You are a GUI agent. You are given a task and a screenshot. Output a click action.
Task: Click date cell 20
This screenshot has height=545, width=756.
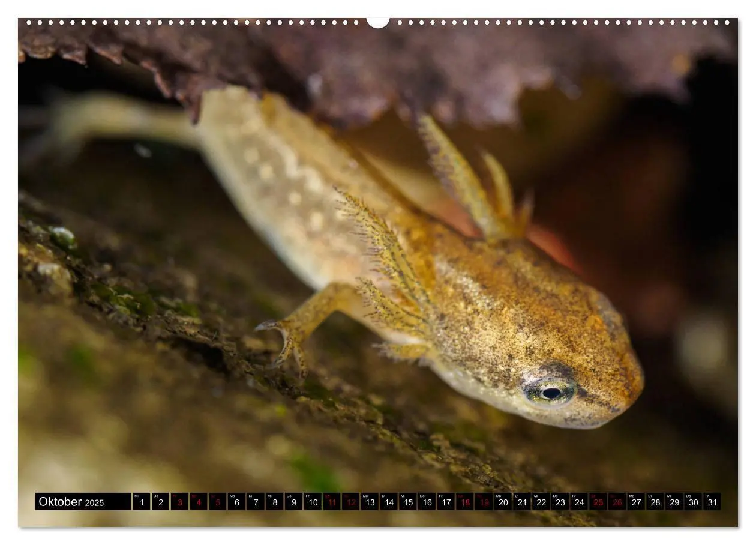pyautogui.click(x=503, y=502)
